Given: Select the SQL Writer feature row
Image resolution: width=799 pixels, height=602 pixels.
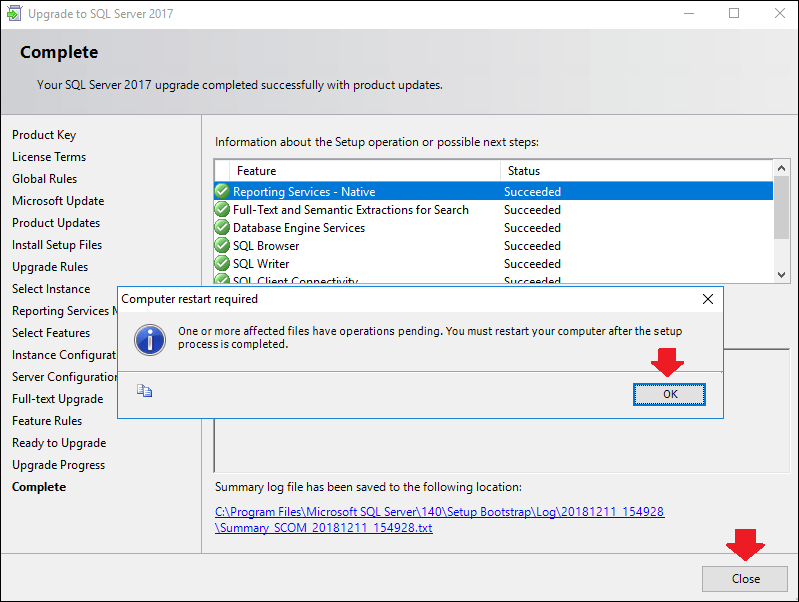Looking at the screenshot, I should click(x=493, y=264).
